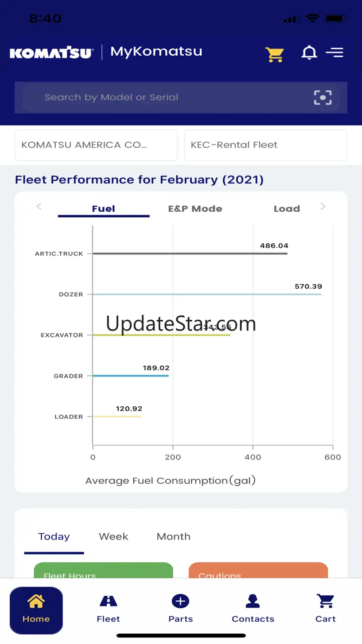The height and width of the screenshot is (644, 362).
Task: Open Parts from bottom navigation
Action: click(x=181, y=610)
